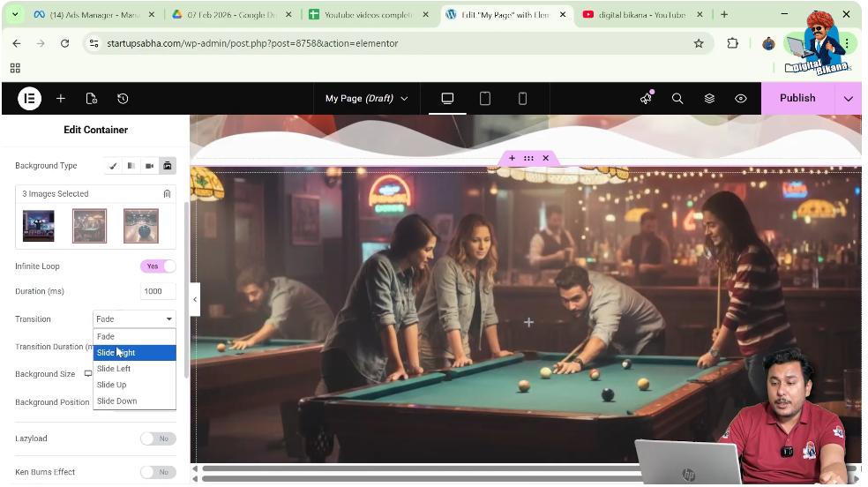Select the second slideshow image thumbnail
Image resolution: width=868 pixels, height=487 pixels.
pos(89,226)
